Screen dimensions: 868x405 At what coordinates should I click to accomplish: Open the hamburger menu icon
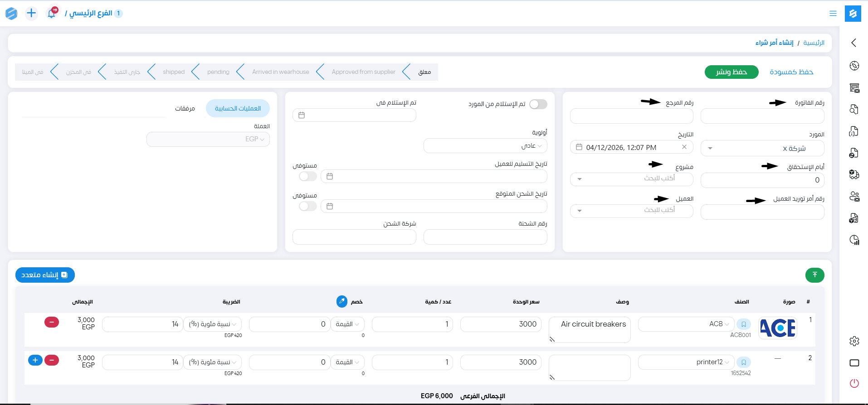[833, 14]
